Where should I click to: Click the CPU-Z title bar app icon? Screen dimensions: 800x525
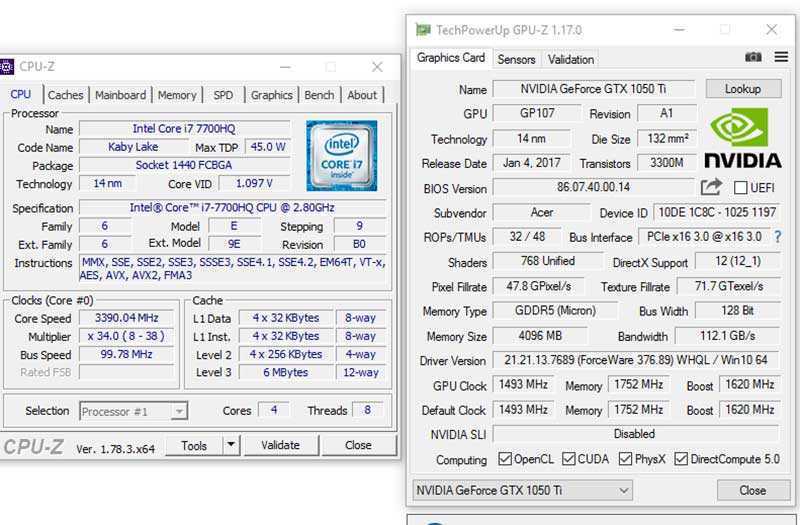coord(7,67)
